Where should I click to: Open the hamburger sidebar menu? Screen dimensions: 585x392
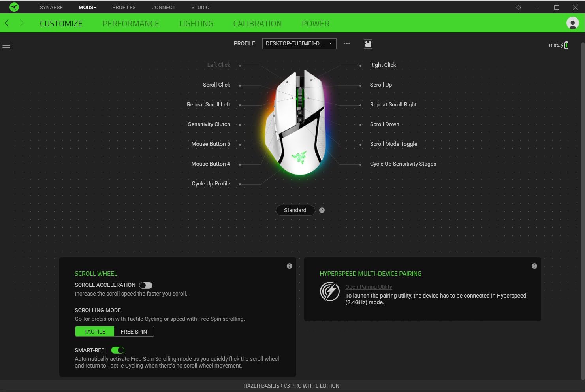[x=6, y=46]
